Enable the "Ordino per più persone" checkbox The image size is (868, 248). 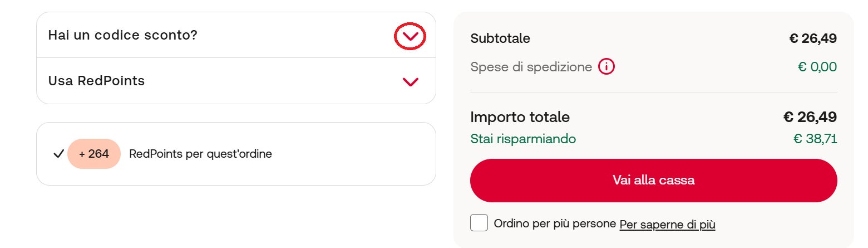479,223
